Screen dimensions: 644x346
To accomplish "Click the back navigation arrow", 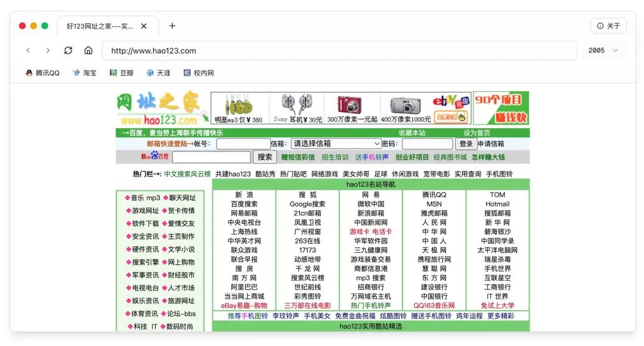I will click(28, 51).
